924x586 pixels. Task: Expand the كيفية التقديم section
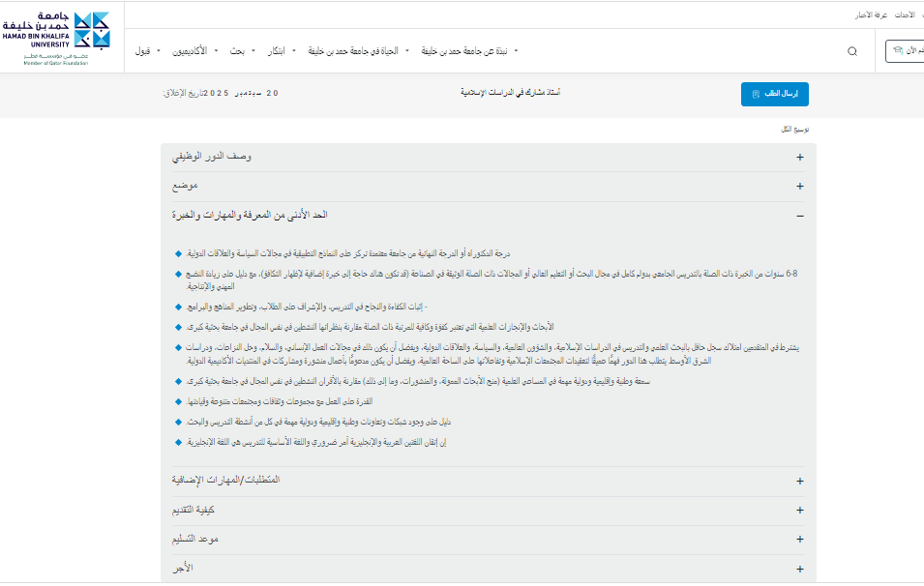(x=799, y=510)
